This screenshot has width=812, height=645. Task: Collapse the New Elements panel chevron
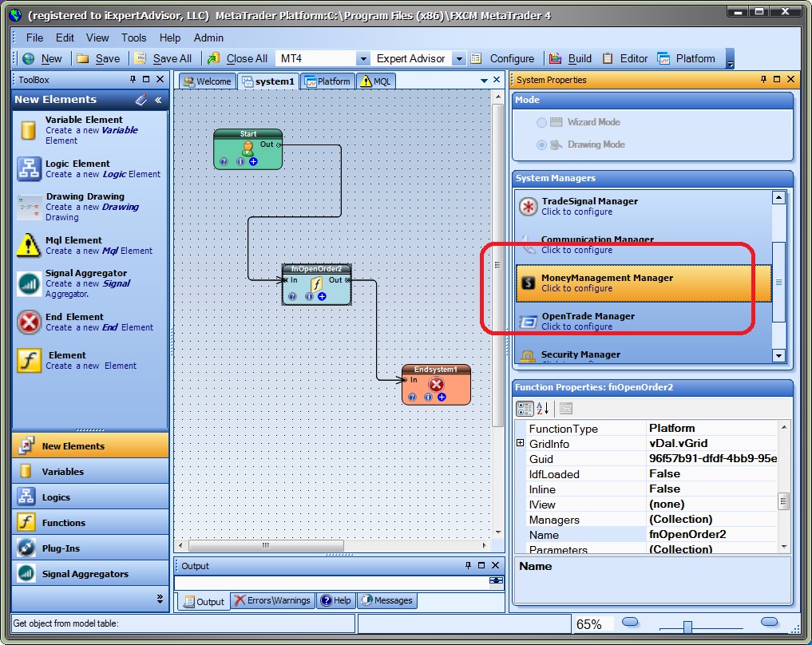[158, 100]
